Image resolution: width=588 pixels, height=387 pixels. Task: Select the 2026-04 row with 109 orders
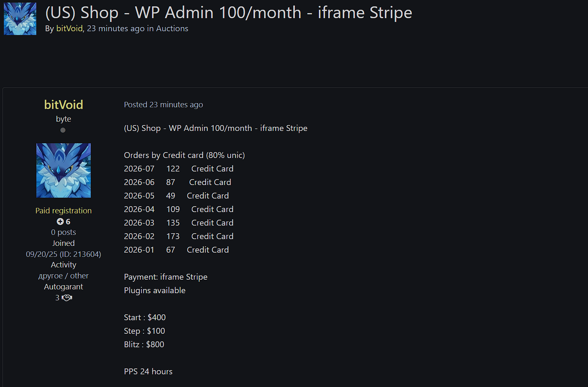pos(179,209)
